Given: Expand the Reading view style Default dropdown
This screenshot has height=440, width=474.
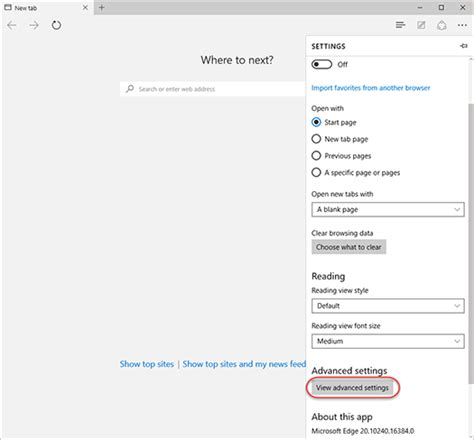Looking at the screenshot, I should (x=388, y=306).
